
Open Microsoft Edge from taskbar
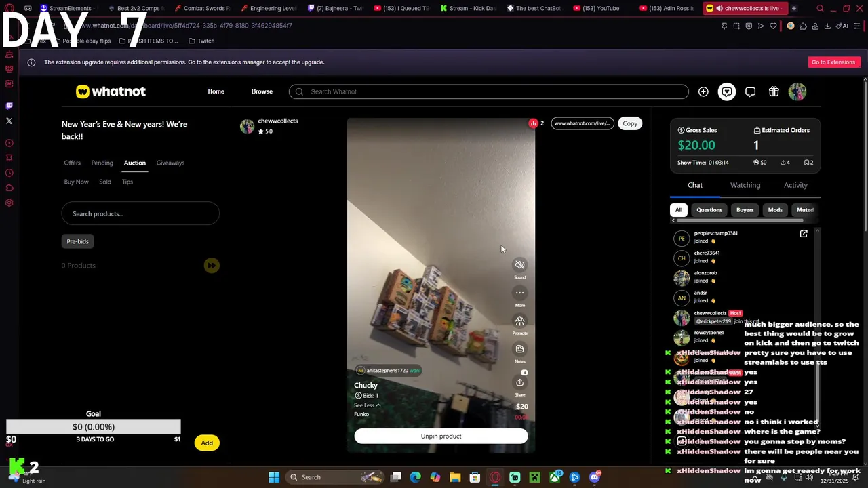coord(415,477)
